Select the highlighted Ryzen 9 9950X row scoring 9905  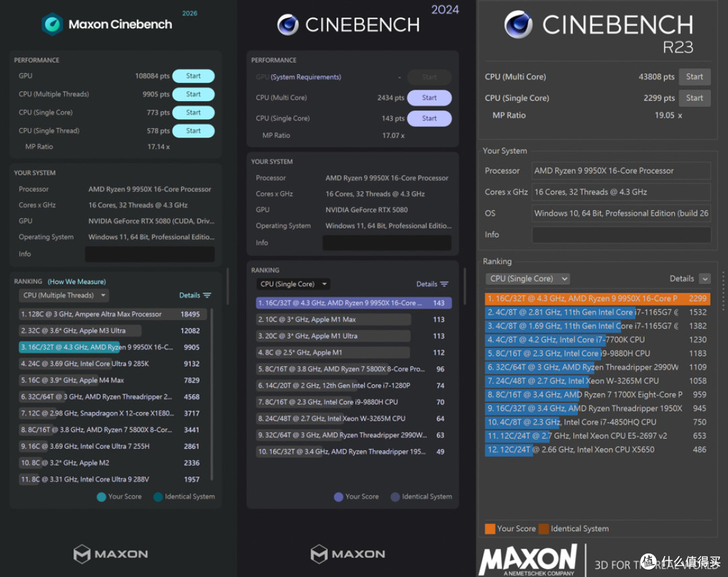coord(113,347)
